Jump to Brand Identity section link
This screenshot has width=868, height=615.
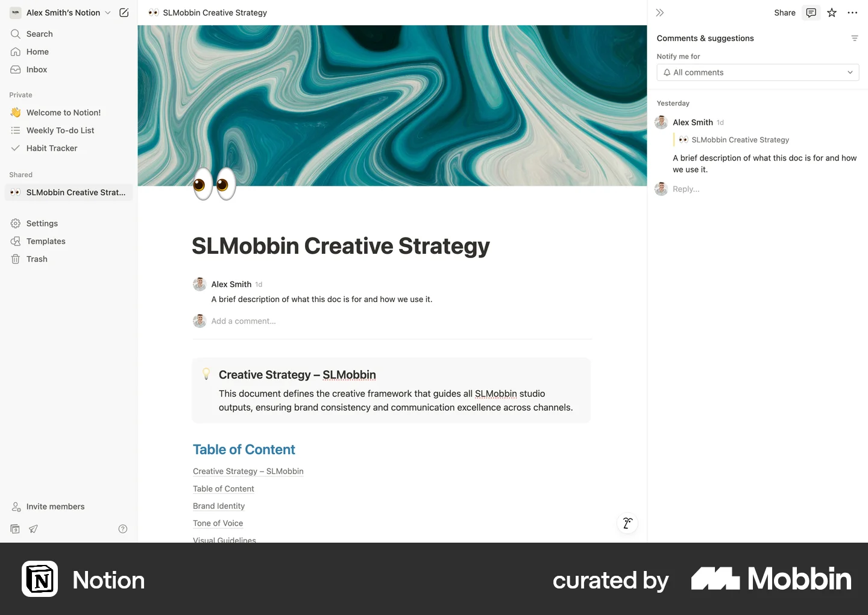tap(219, 506)
